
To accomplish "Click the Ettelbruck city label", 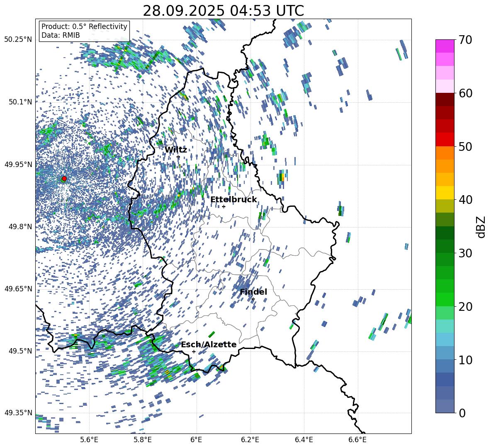I will pos(233,200).
